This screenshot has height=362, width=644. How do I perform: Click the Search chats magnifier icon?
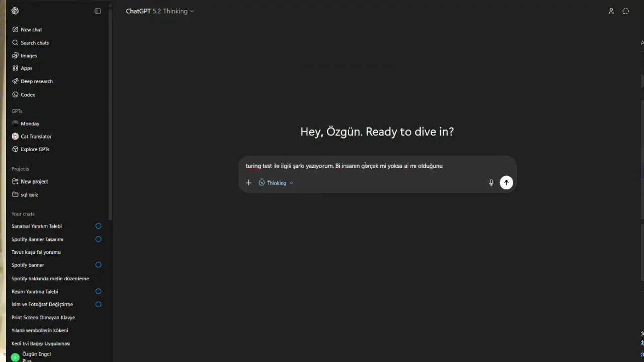(x=15, y=43)
